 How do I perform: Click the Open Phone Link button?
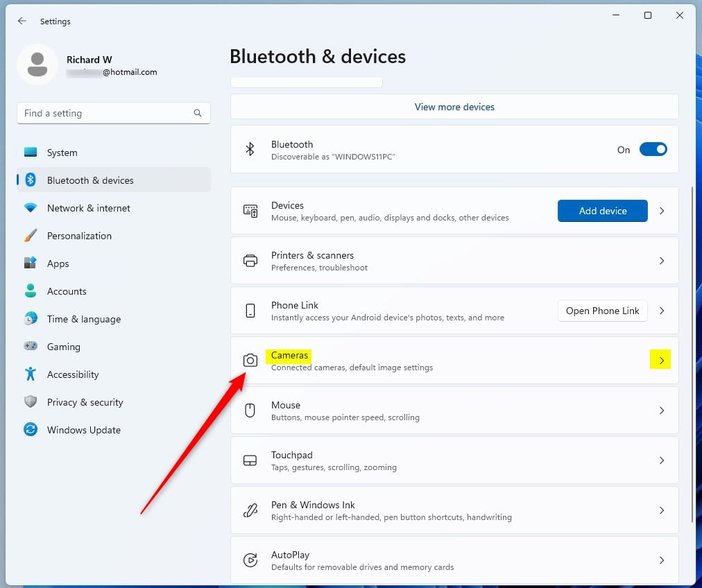coord(602,311)
